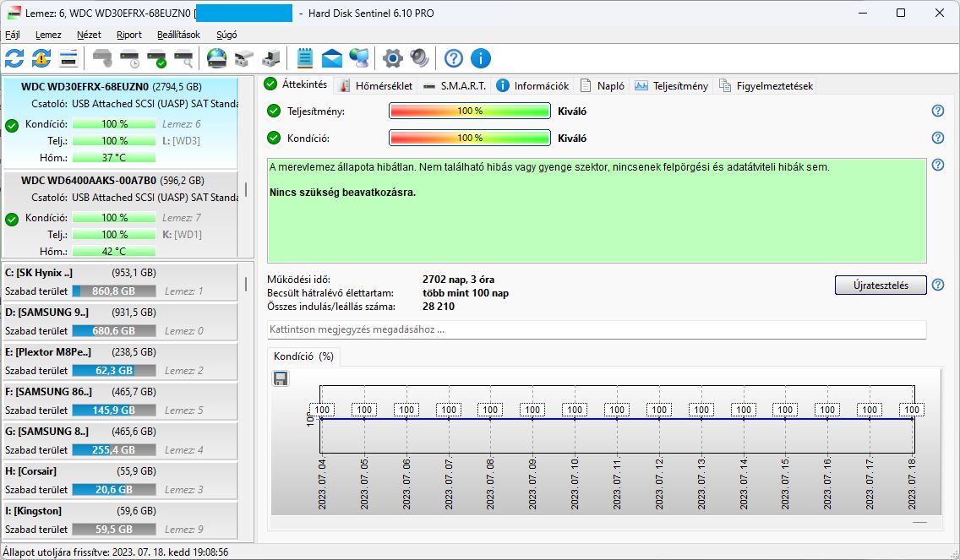Click the 860,8 GB free space bar

coord(114,291)
